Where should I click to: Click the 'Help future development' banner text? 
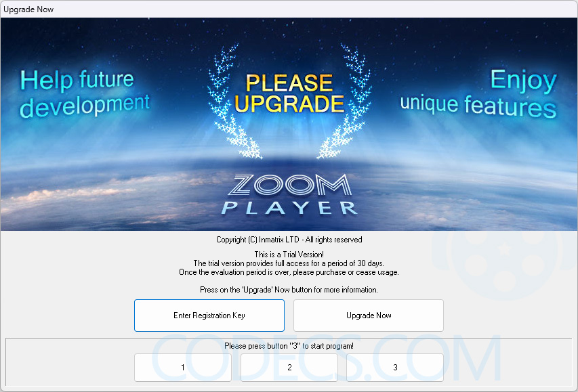(85, 94)
